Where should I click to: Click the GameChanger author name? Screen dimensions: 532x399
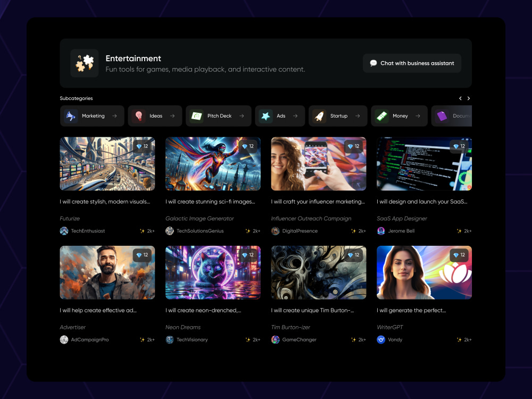point(299,339)
